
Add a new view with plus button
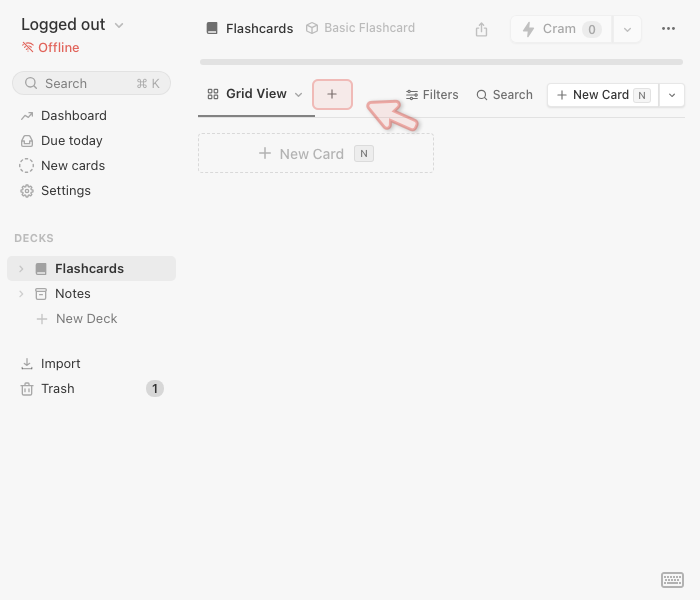coord(332,94)
